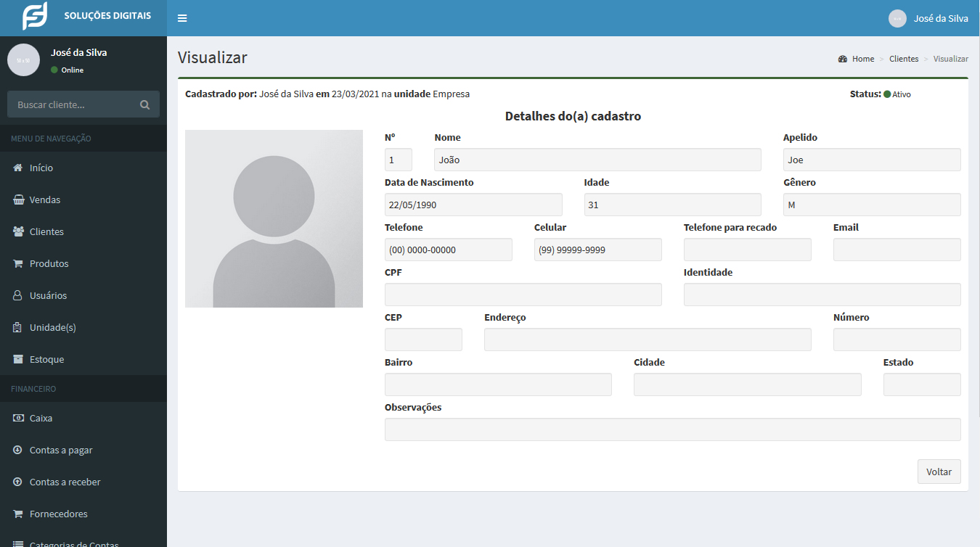This screenshot has width=980, height=547.
Task: Click the green Ativo status dot
Action: tap(887, 94)
